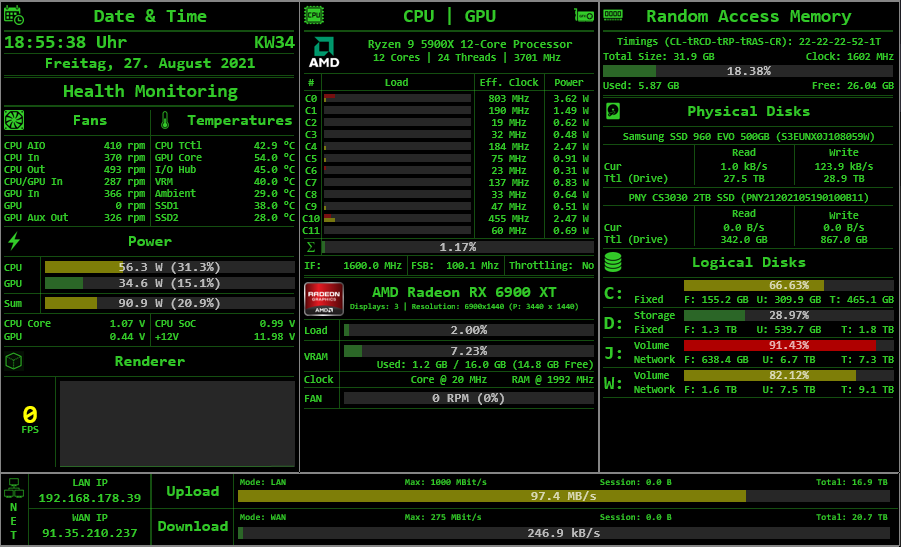The height and width of the screenshot is (547, 901).
Task: Click the C0 core load bar
Action: (x=397, y=98)
